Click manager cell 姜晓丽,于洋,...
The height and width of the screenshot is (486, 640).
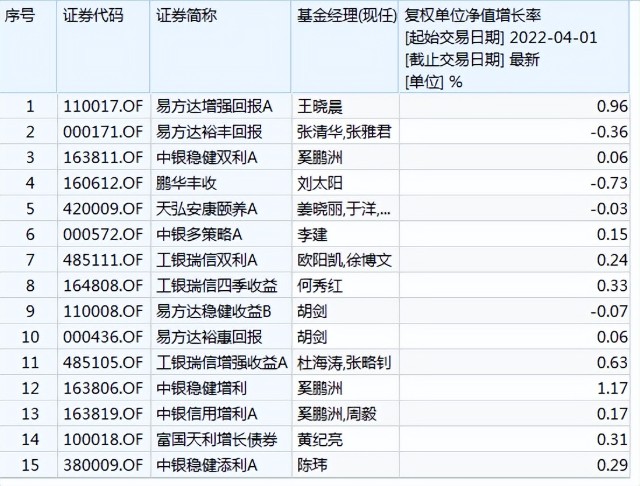click(344, 209)
